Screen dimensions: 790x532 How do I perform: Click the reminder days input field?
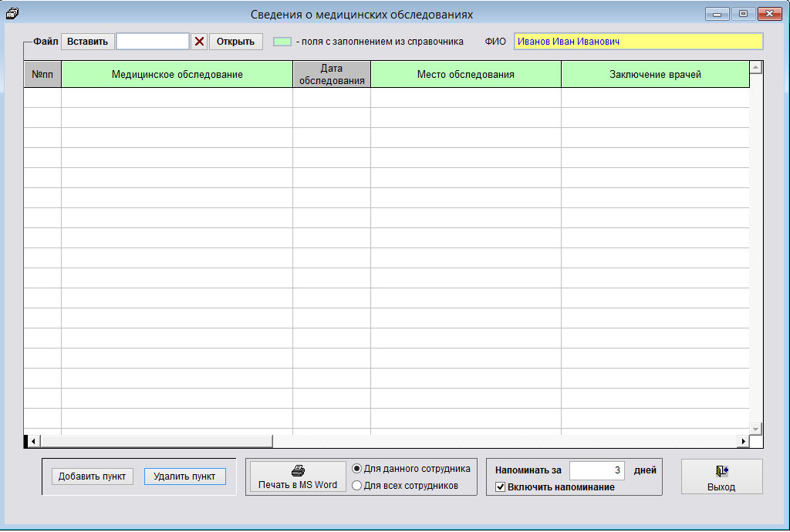point(596,470)
